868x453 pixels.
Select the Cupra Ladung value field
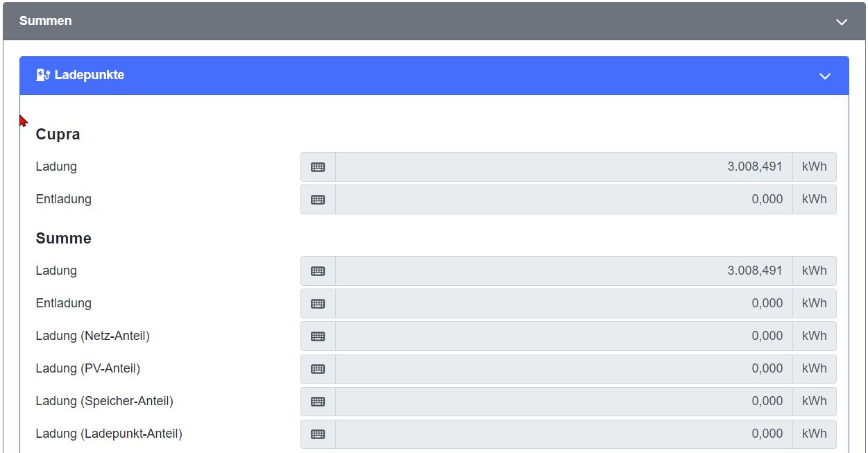pos(564,167)
